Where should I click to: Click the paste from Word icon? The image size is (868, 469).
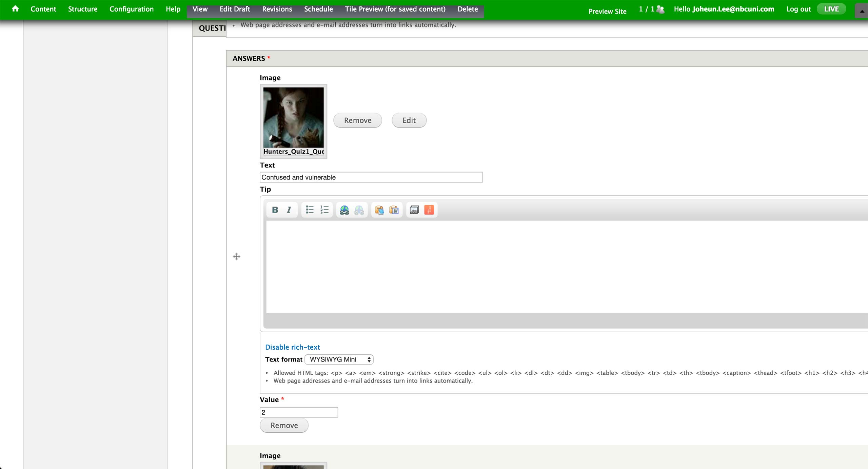click(394, 210)
